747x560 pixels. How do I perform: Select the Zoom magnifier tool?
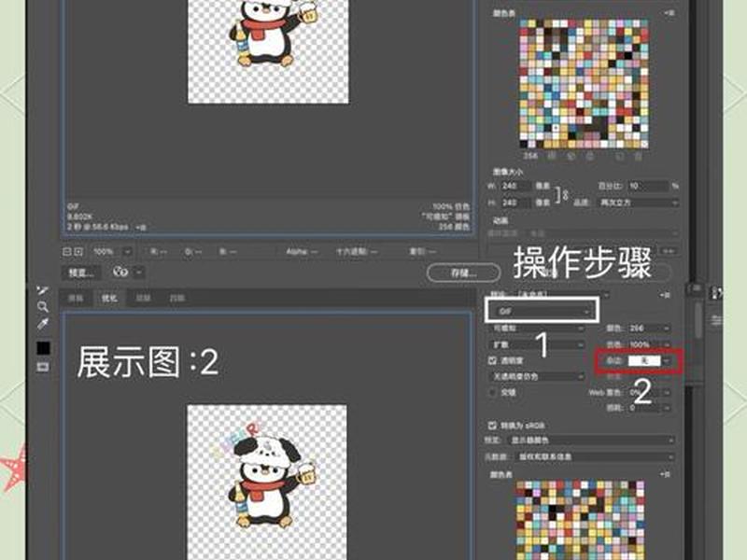[42, 307]
